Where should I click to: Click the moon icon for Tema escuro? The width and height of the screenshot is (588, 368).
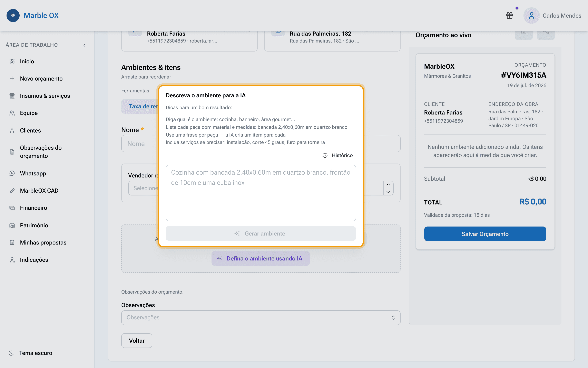[x=11, y=353]
